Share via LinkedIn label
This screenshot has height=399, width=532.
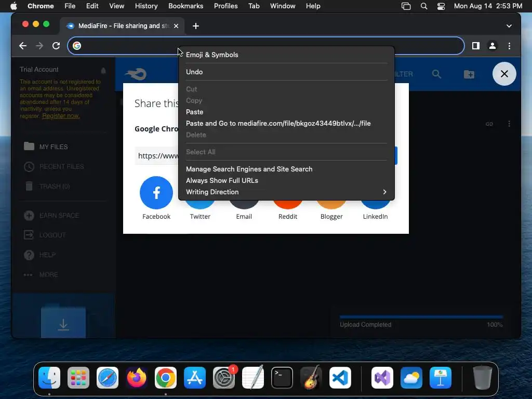coord(375,217)
